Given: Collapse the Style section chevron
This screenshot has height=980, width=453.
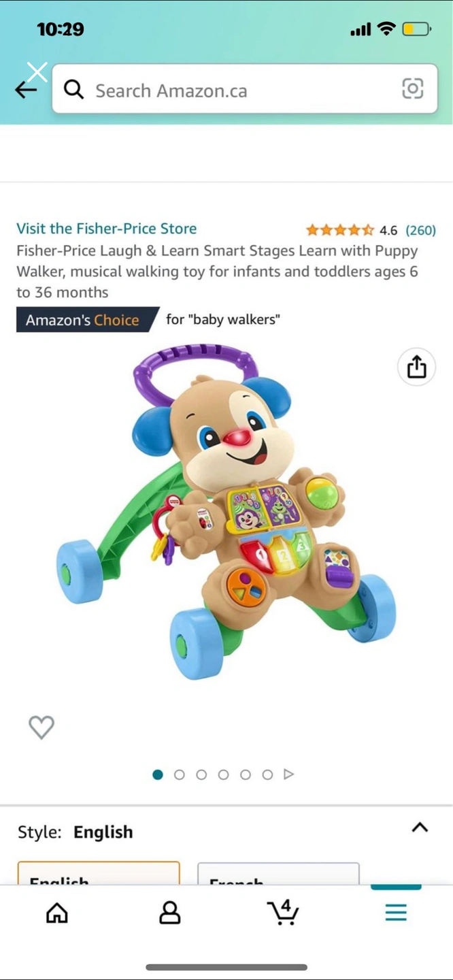Looking at the screenshot, I should click(420, 828).
